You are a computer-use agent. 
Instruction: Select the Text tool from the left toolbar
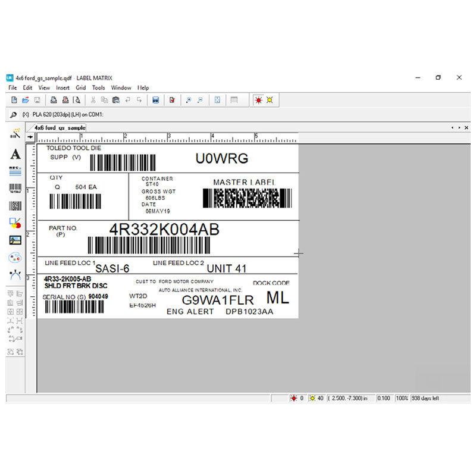pyautogui.click(x=15, y=154)
